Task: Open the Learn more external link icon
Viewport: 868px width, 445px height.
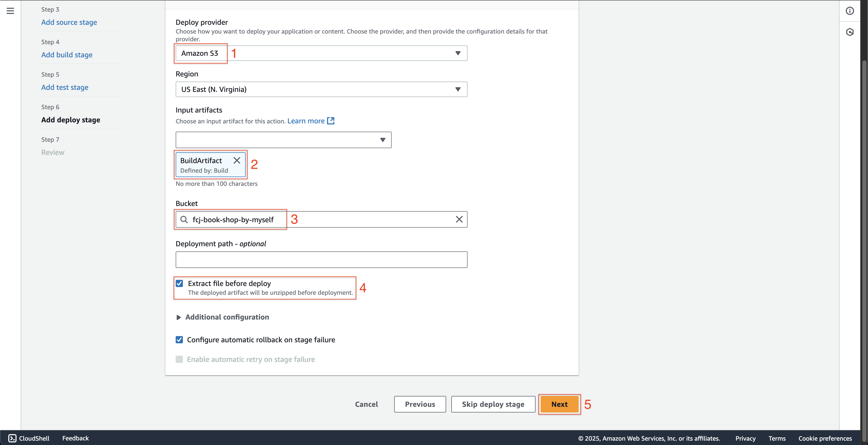Action: point(331,121)
